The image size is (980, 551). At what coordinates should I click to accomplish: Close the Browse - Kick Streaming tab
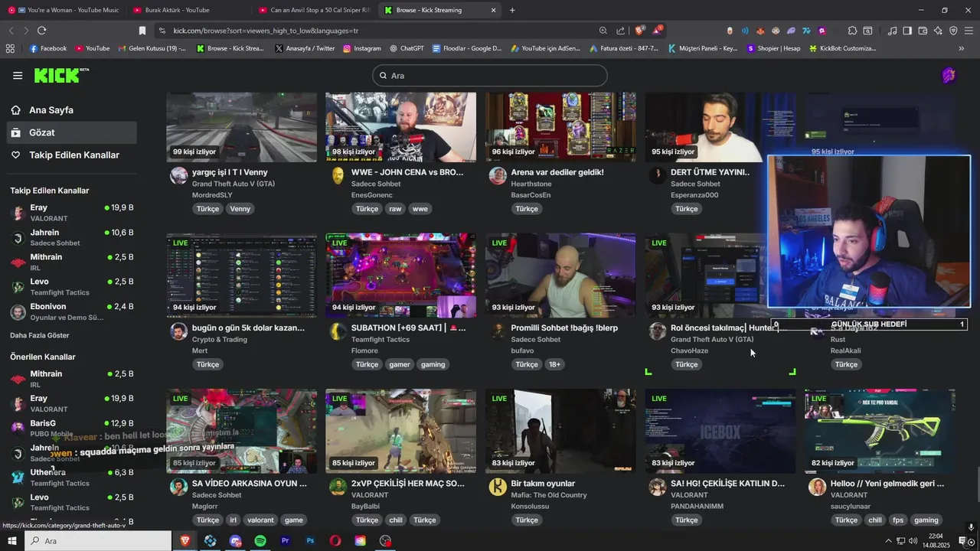(493, 10)
